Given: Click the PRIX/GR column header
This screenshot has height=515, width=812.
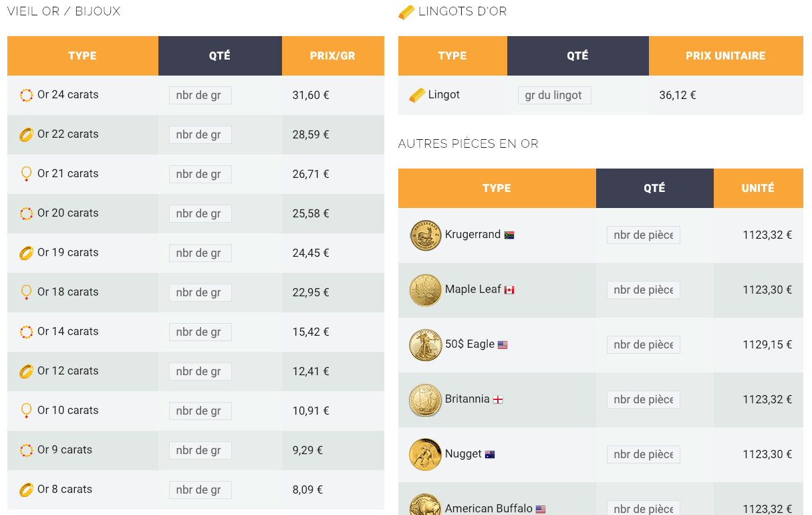Looking at the screenshot, I should click(x=333, y=56).
